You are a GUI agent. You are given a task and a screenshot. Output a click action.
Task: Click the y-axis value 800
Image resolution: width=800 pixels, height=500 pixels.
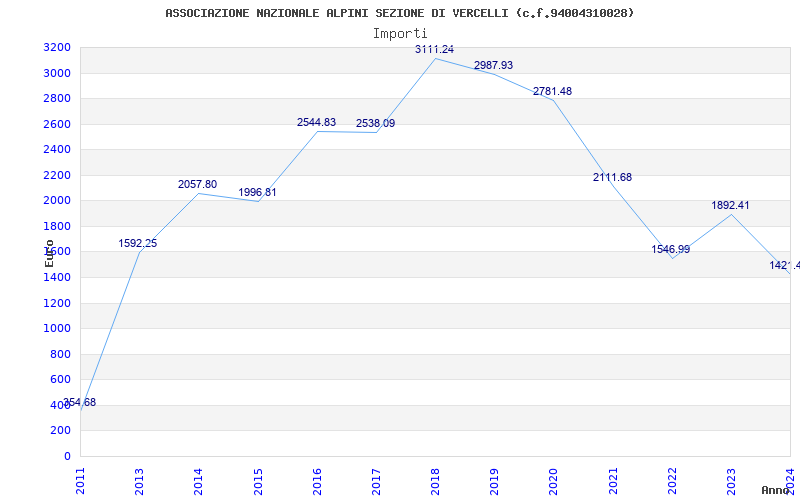61,354
